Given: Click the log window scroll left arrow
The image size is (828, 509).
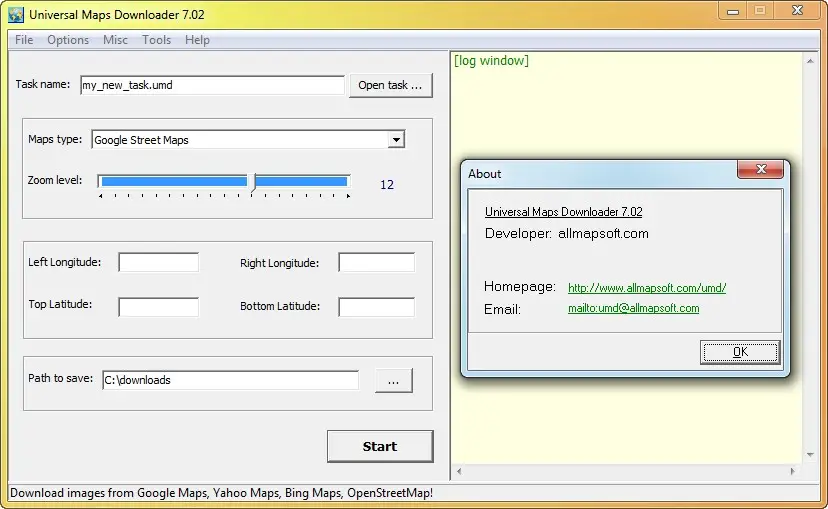Looking at the screenshot, I should pyautogui.click(x=459, y=471).
